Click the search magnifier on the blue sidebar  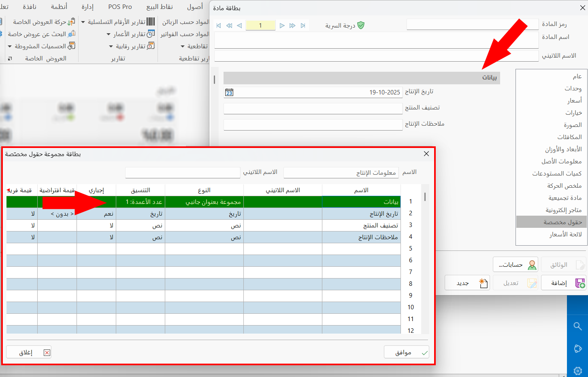[x=577, y=326]
